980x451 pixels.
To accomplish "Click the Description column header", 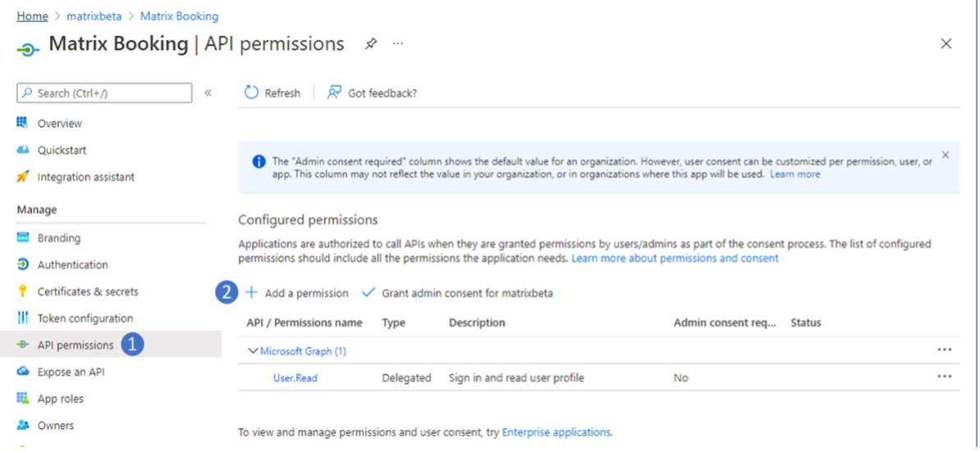I will click(x=477, y=323).
